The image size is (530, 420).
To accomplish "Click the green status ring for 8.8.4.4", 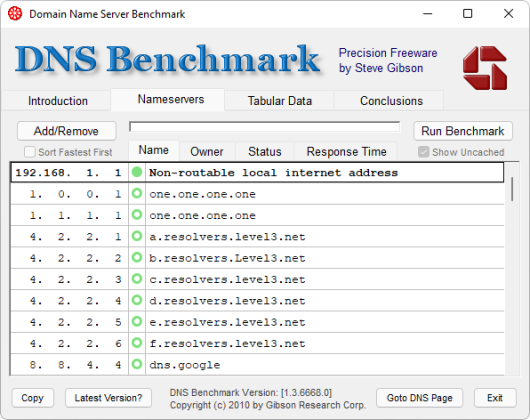I will point(137,364).
